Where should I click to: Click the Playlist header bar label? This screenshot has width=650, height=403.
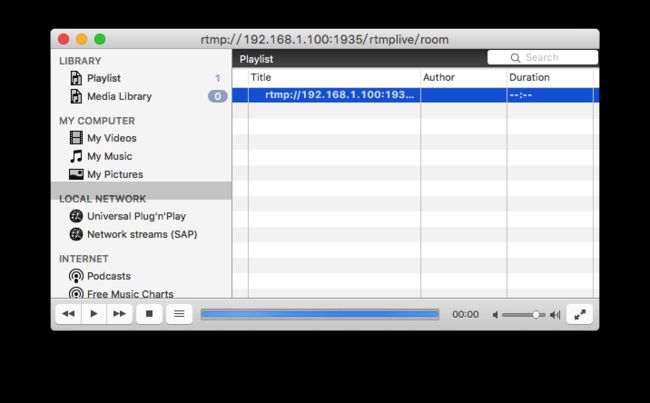pyautogui.click(x=256, y=59)
